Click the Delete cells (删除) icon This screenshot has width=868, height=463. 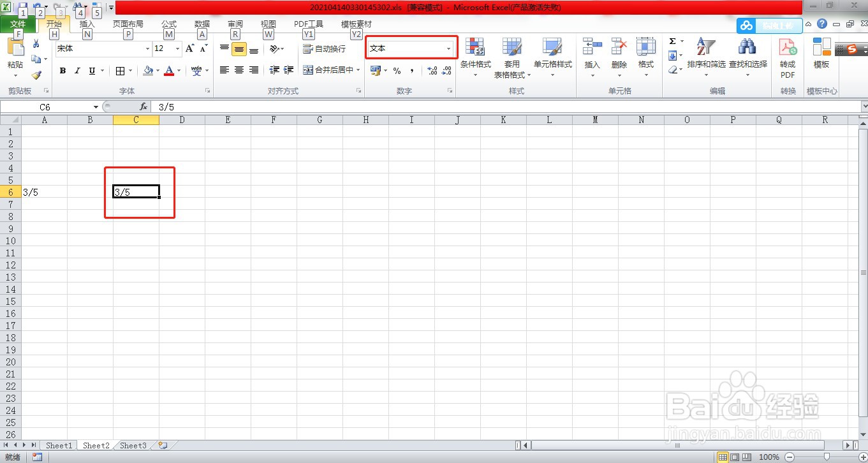coord(619,47)
